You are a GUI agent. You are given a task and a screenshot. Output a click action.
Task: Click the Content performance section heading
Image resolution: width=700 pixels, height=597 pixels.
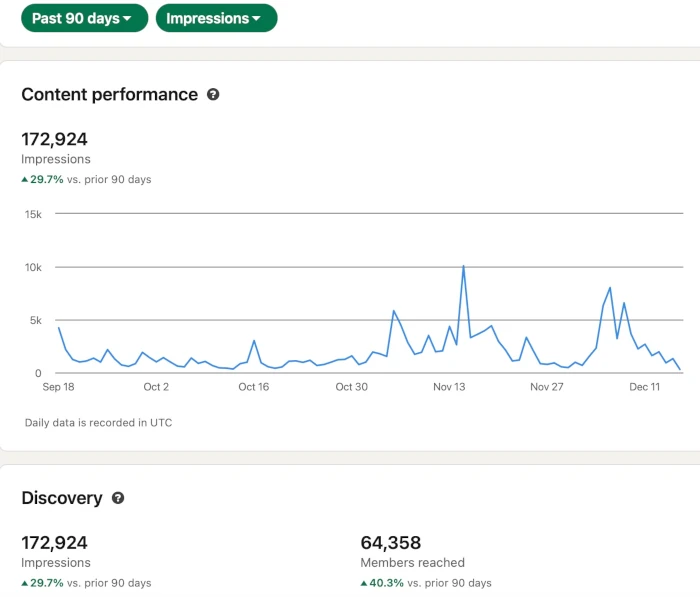[109, 95]
